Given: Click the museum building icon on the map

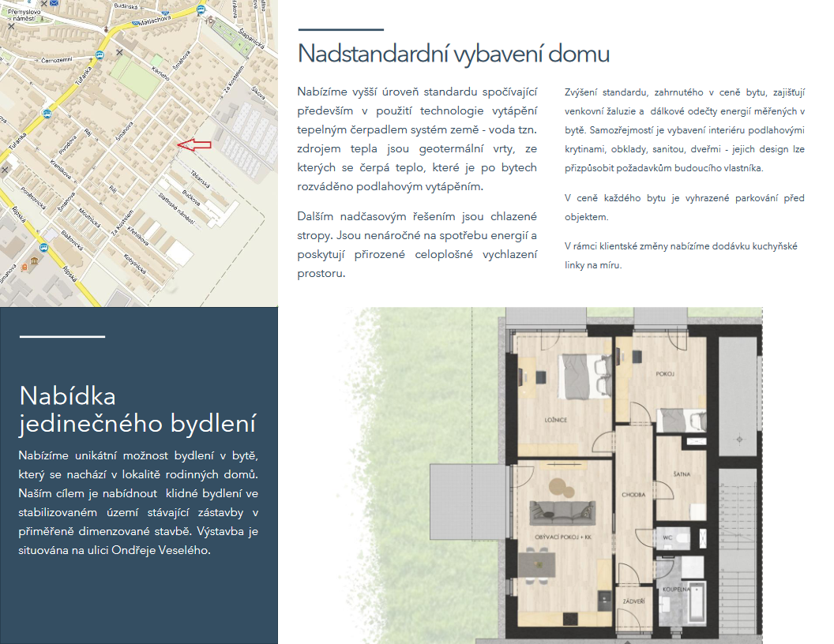Looking at the screenshot, I should tap(35, 261).
